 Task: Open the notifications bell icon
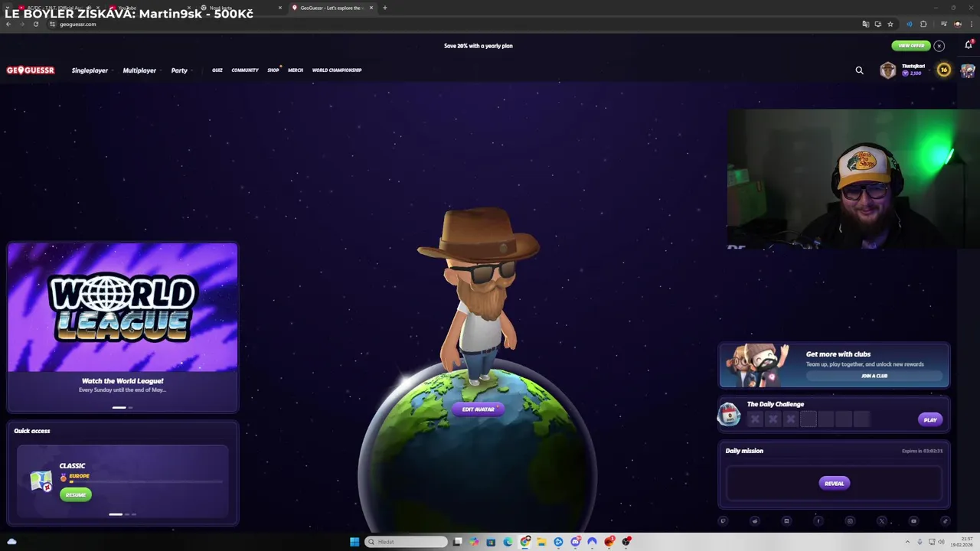tap(968, 45)
